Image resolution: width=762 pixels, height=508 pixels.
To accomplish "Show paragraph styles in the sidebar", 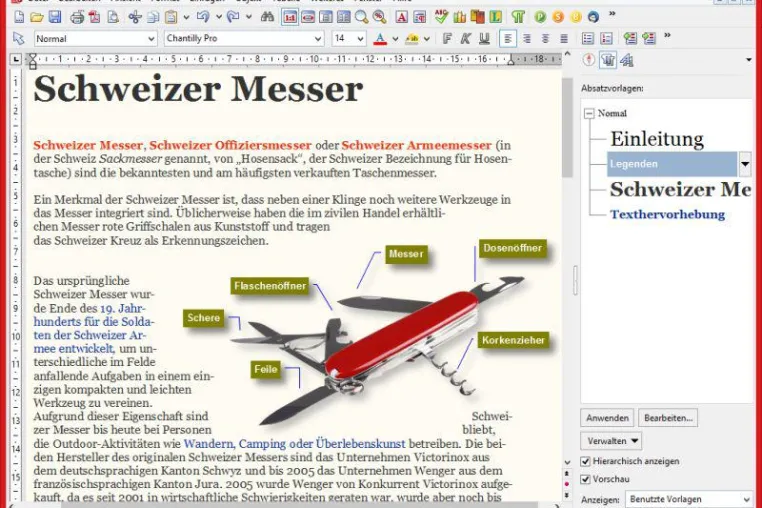I will click(x=607, y=60).
